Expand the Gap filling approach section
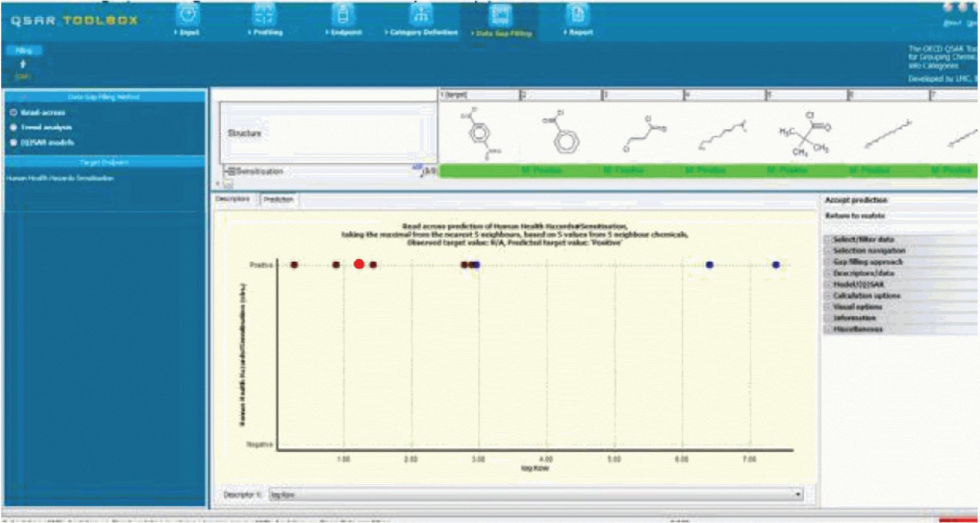The width and height of the screenshot is (980, 523). pyautogui.click(x=868, y=262)
